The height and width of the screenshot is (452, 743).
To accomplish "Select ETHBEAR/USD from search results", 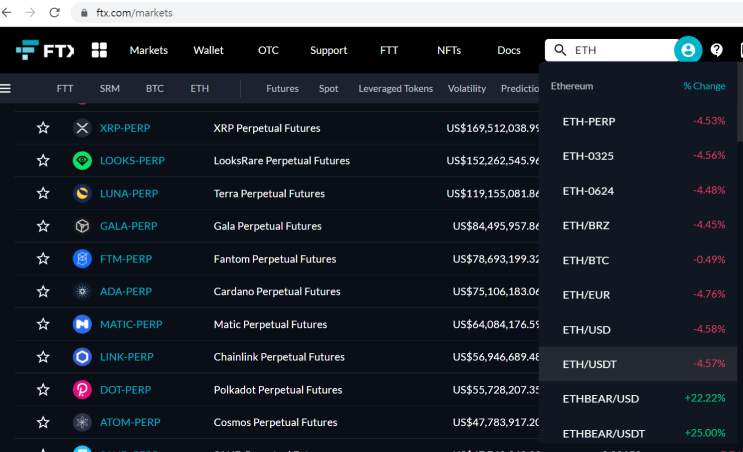I will [638, 398].
